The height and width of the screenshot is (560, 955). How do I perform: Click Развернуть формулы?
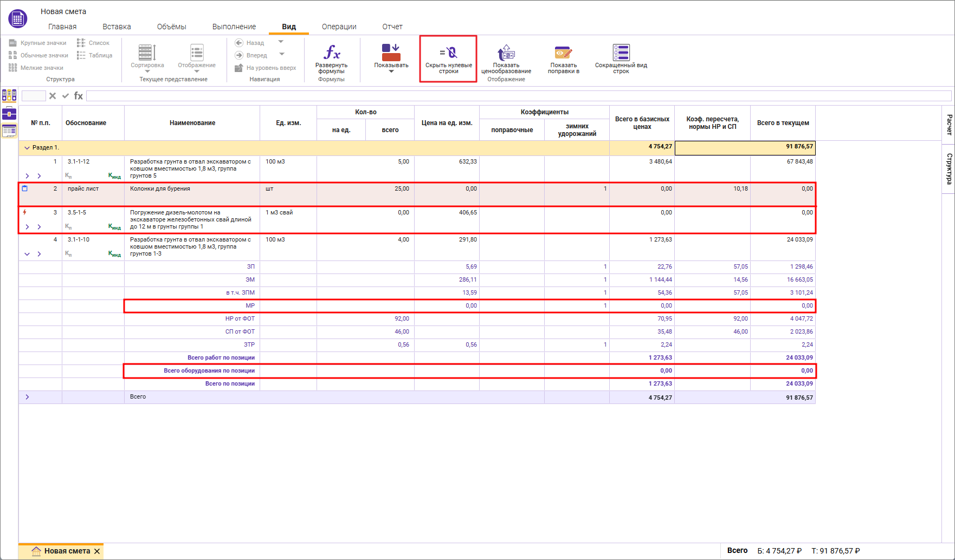tap(332, 59)
